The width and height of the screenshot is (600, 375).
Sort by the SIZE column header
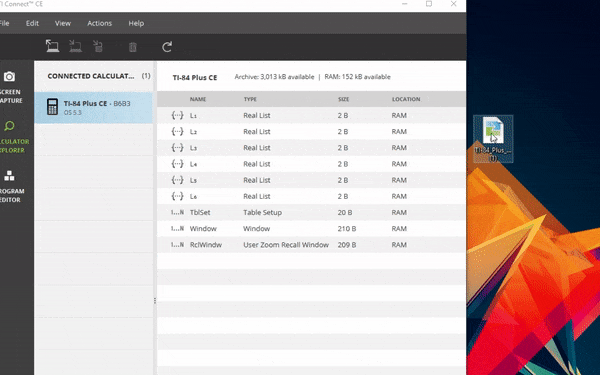point(343,99)
